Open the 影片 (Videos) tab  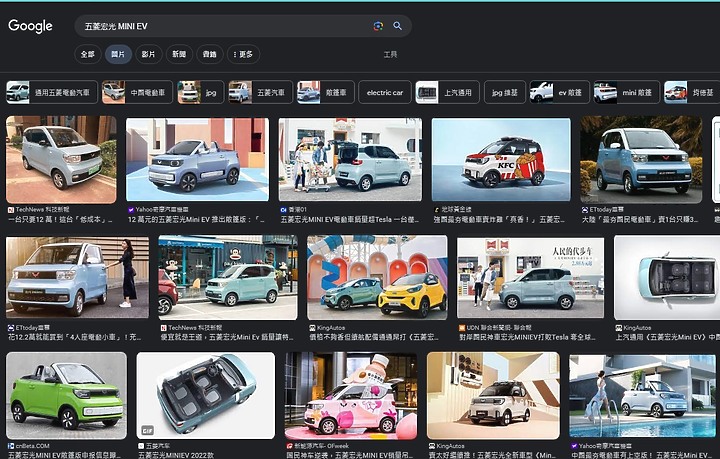[x=148, y=54]
